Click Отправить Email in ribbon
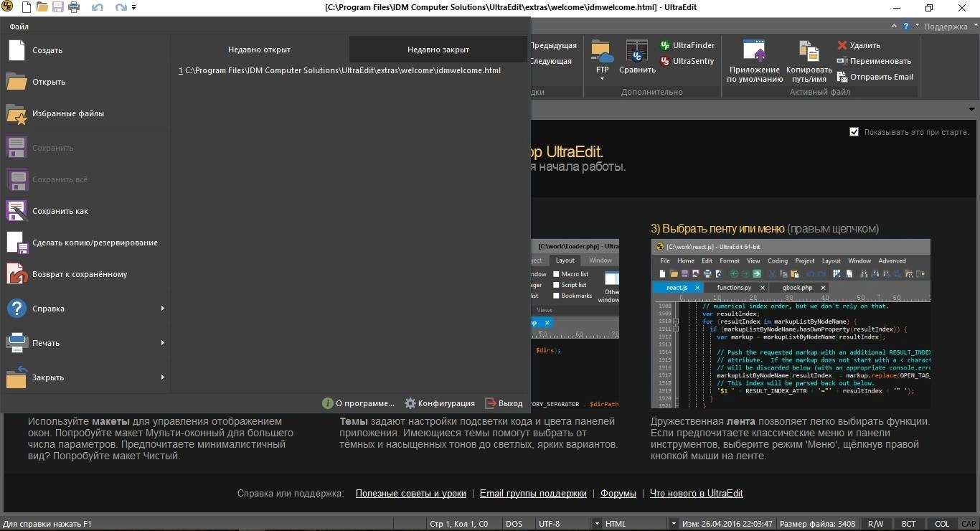The width and height of the screenshot is (980, 531). 875,77
